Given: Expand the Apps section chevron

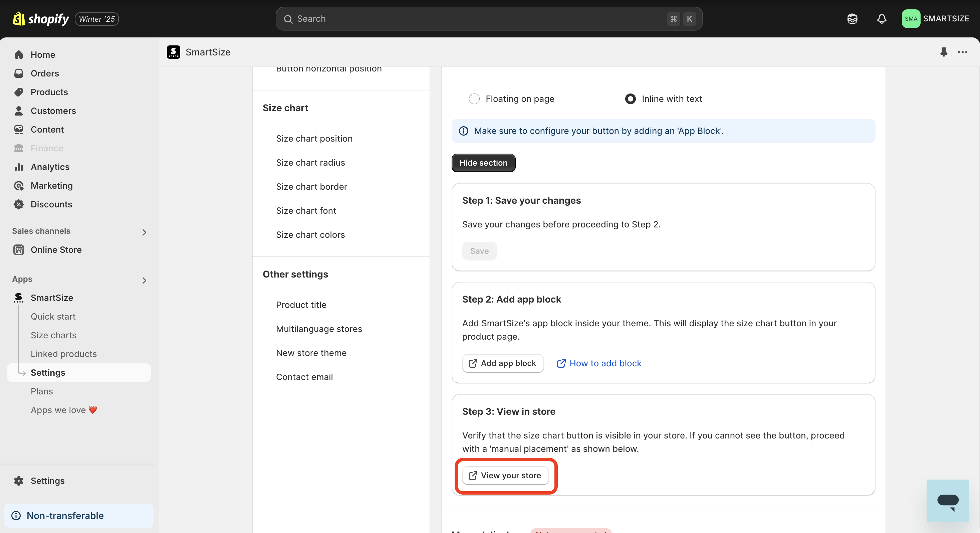Looking at the screenshot, I should pyautogui.click(x=144, y=280).
